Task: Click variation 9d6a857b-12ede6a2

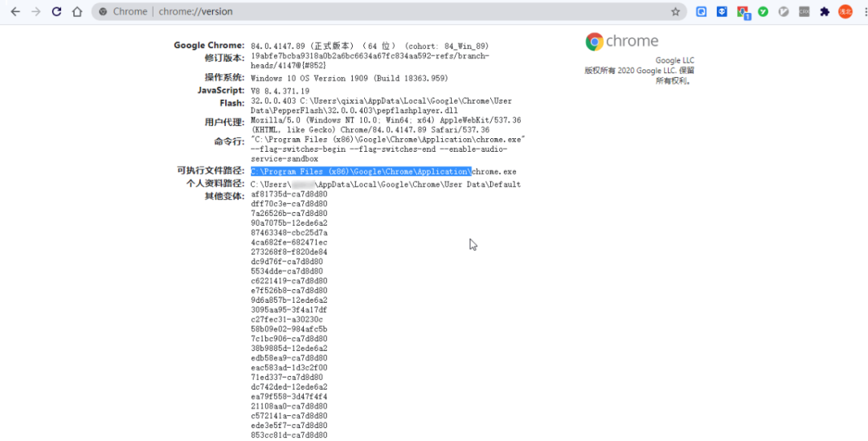Action: click(x=289, y=300)
